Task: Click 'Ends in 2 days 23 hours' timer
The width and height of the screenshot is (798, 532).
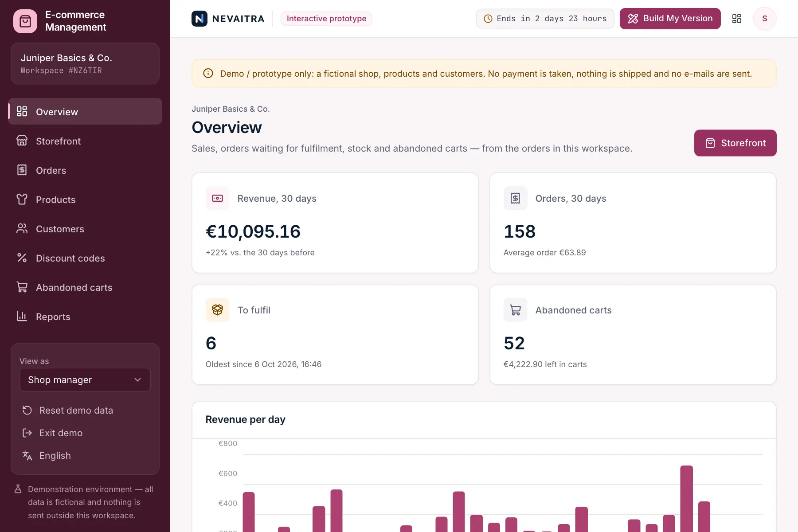Action: [x=545, y=19]
